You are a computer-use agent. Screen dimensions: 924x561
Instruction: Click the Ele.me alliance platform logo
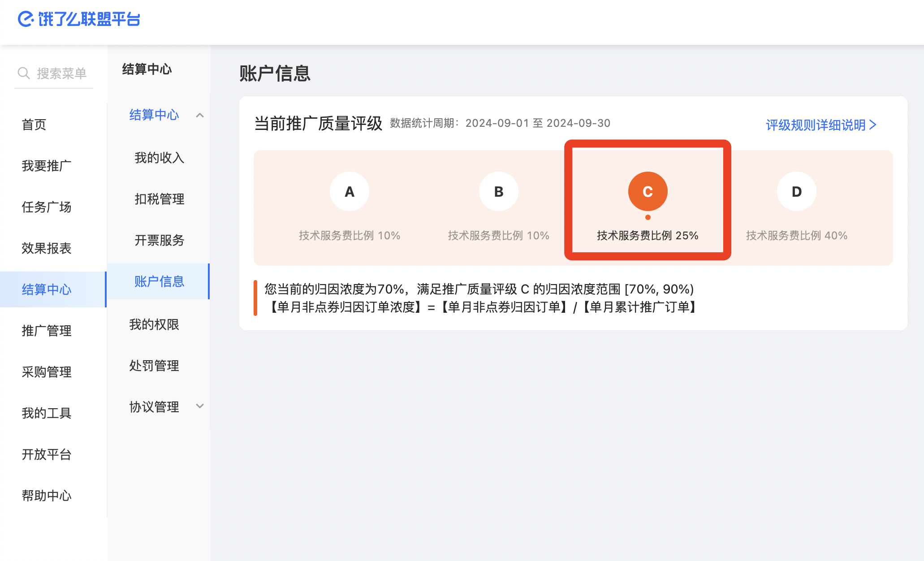[79, 19]
